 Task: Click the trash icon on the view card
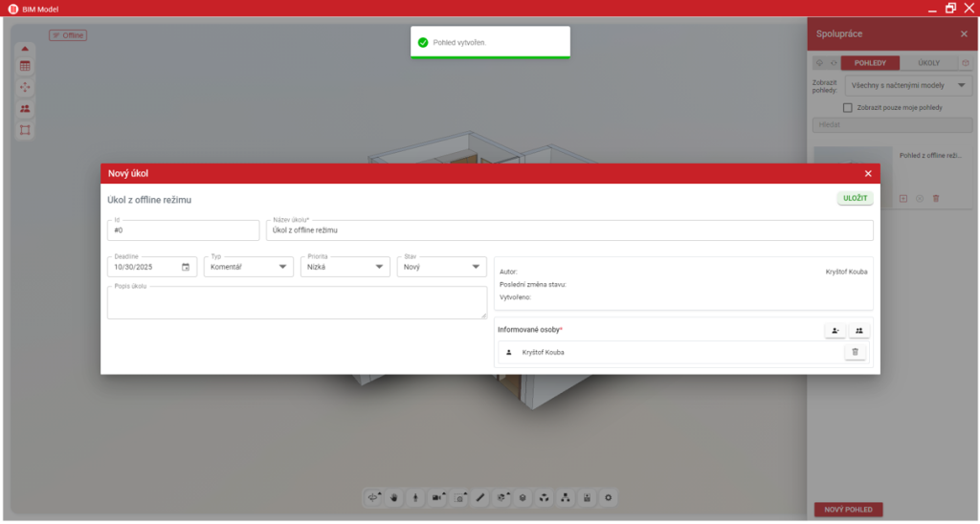[936, 198]
